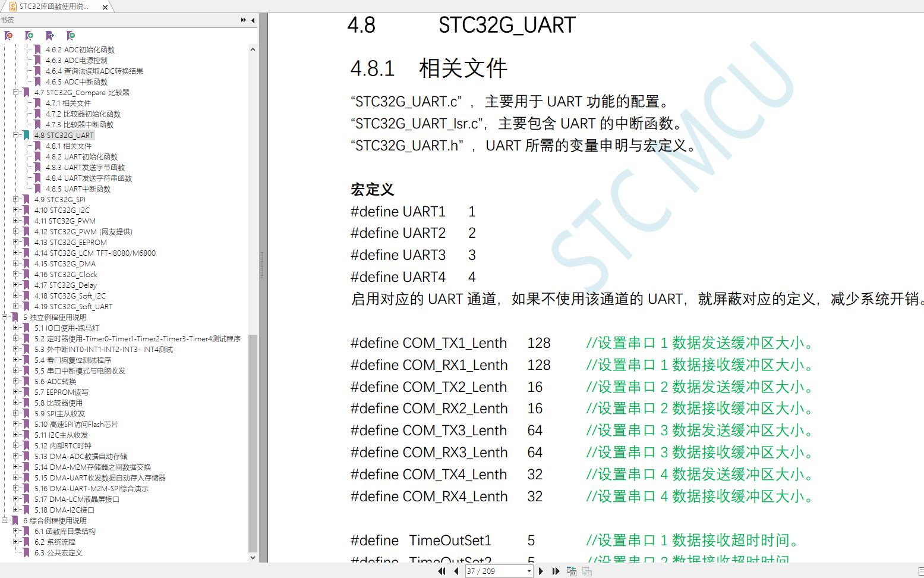
Task: Open bookmark 4.8.4 UART发送字符串函数
Action: (x=89, y=178)
